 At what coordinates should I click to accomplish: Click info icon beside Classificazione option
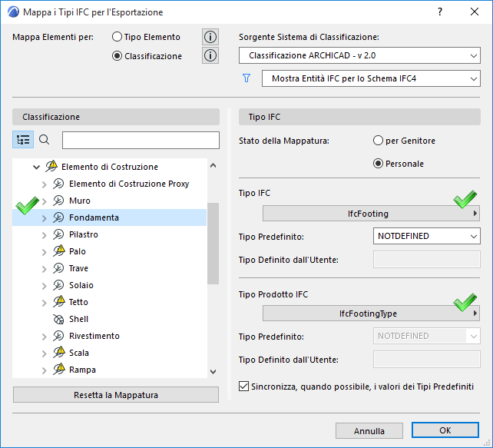210,55
